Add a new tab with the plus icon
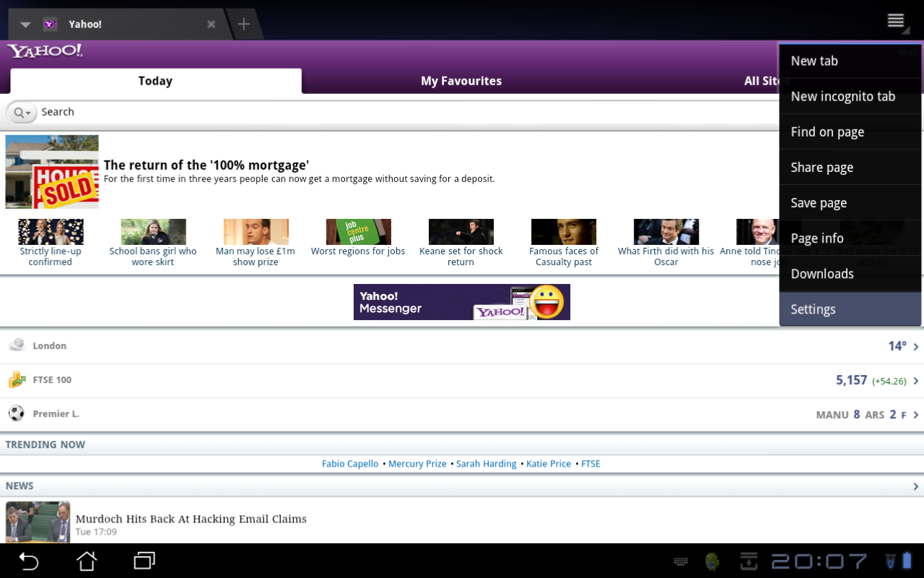 244,25
